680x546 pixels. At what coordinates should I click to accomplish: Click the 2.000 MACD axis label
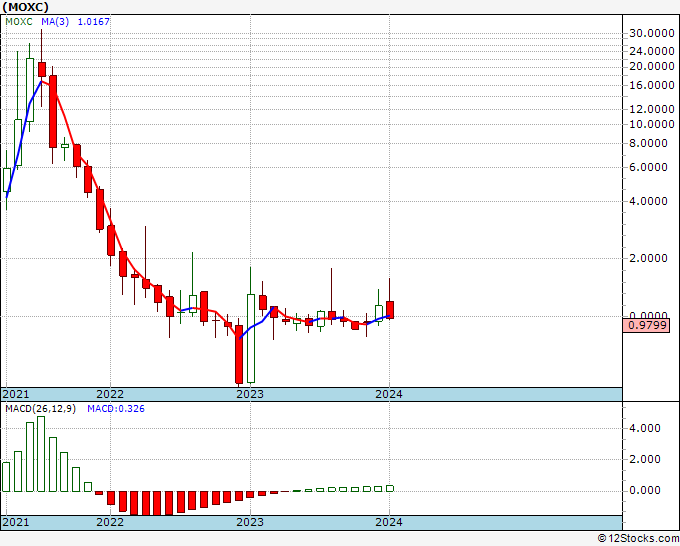click(x=644, y=459)
